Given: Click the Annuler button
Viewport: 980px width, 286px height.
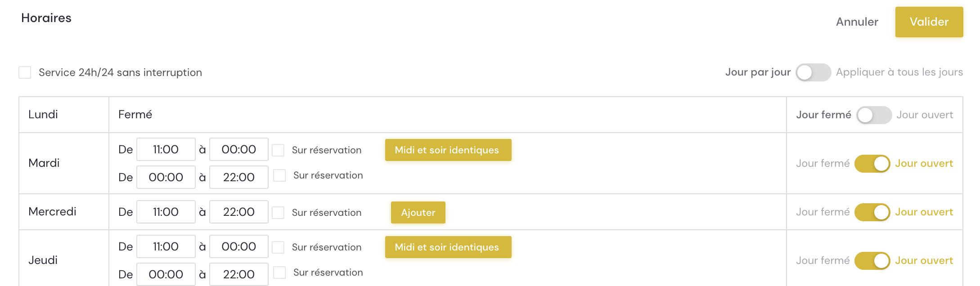Looking at the screenshot, I should (856, 22).
